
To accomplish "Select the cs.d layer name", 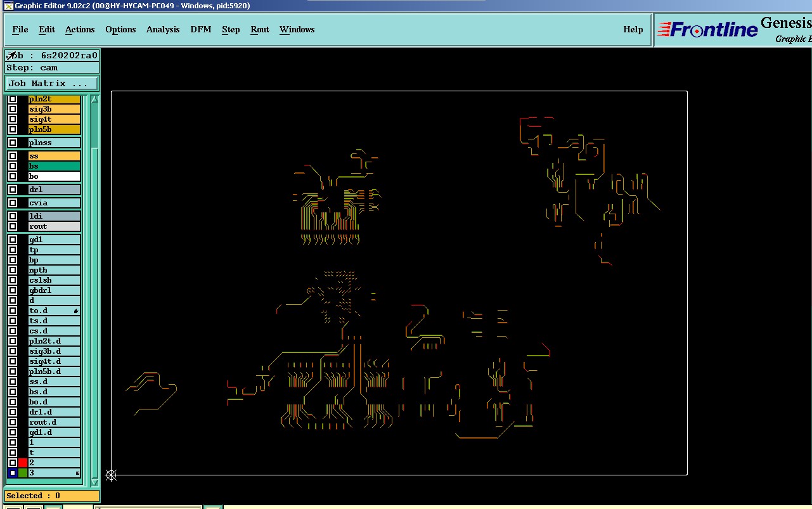I will (55, 331).
